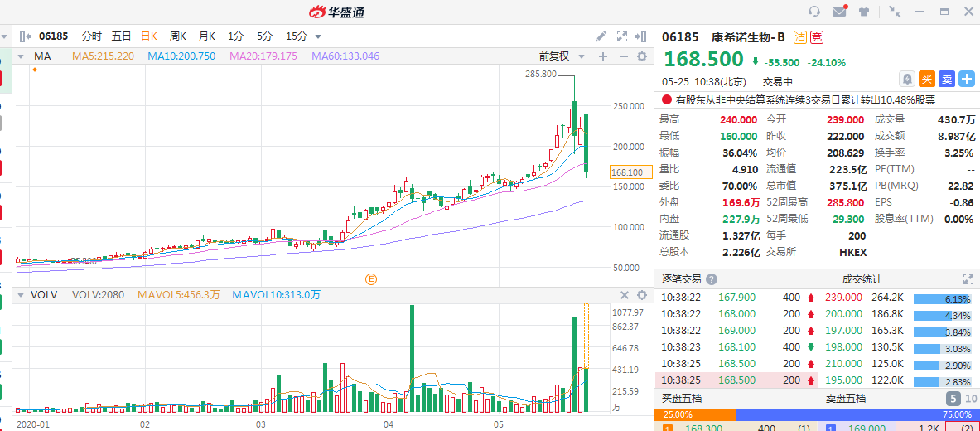
Task: Click the 最高 240.000 value
Action: tap(740, 119)
